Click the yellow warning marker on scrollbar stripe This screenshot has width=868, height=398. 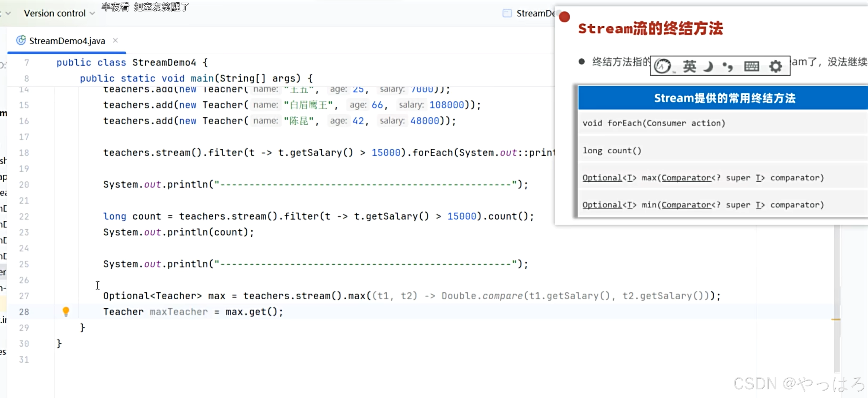point(836,319)
